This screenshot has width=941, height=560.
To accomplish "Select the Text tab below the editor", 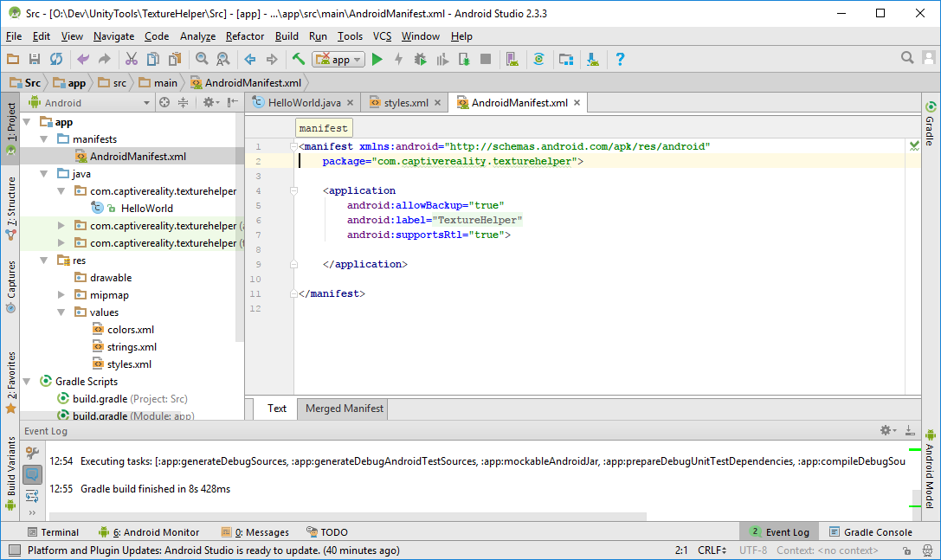I will pyautogui.click(x=277, y=409).
